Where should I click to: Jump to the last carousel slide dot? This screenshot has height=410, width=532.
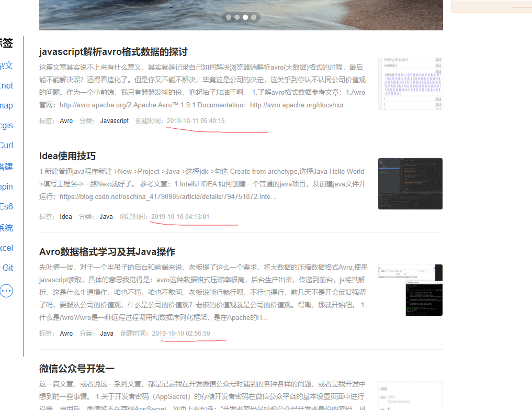pos(254,17)
